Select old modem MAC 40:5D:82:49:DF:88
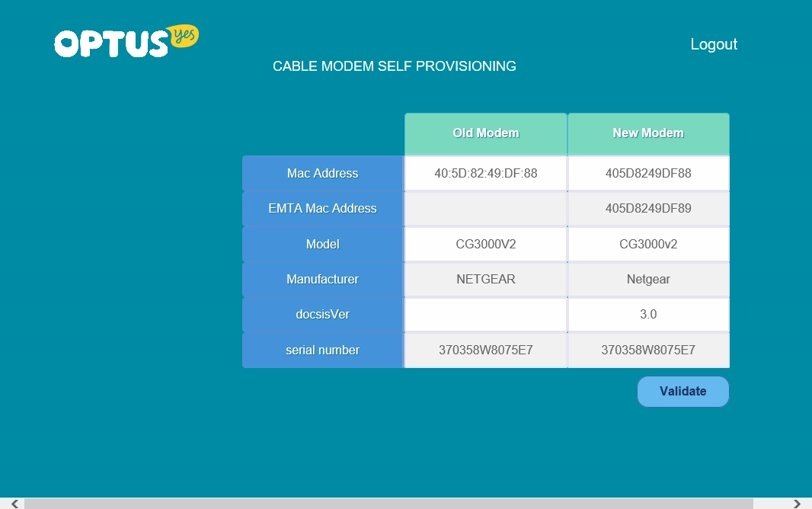Screen dimensions: 812x509 point(486,174)
